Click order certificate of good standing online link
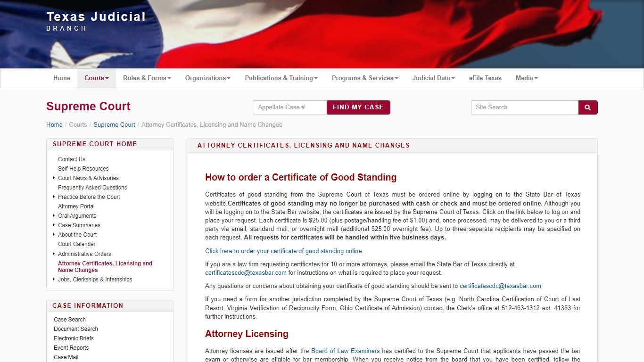644x362 pixels. pyautogui.click(x=284, y=251)
